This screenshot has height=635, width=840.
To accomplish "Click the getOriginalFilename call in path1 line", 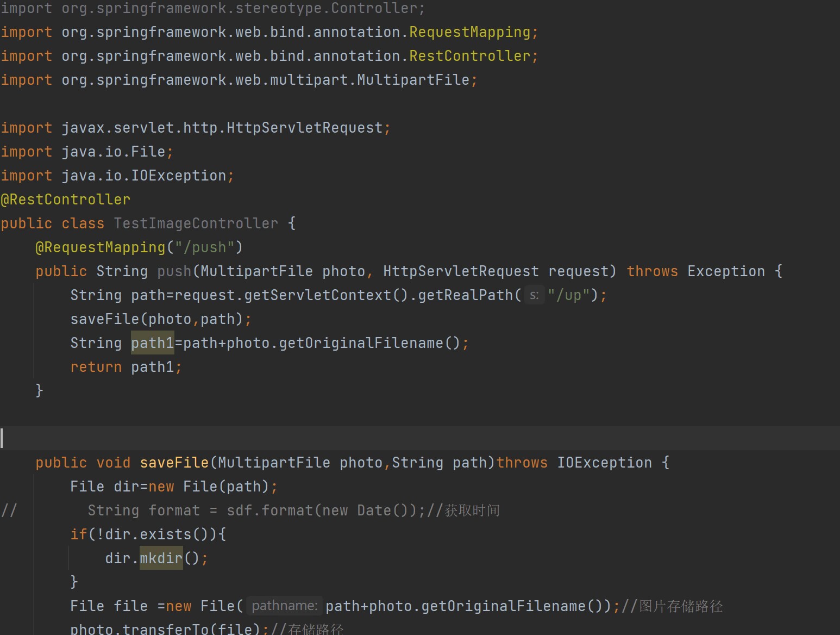I will tap(370, 343).
